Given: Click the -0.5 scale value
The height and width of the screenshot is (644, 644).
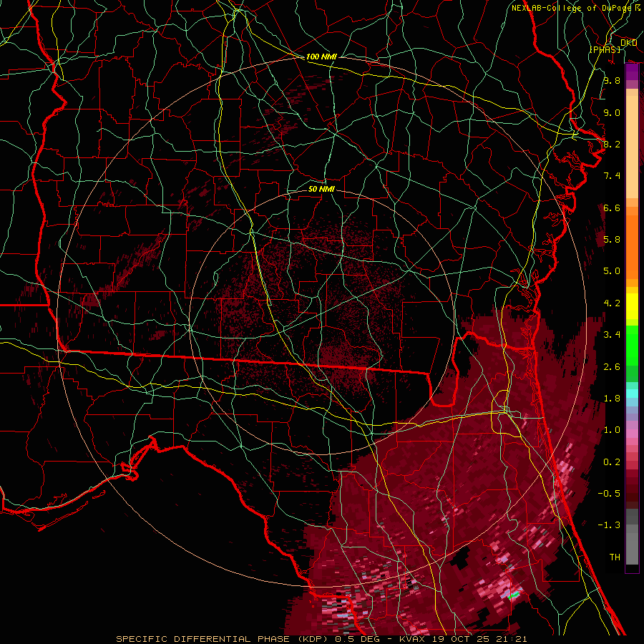Looking at the screenshot, I should 609,494.
